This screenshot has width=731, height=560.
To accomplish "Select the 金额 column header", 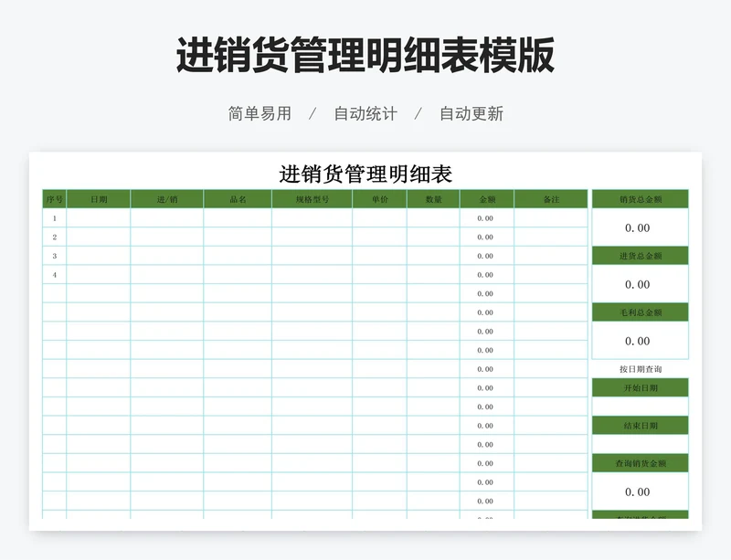I will [487, 199].
